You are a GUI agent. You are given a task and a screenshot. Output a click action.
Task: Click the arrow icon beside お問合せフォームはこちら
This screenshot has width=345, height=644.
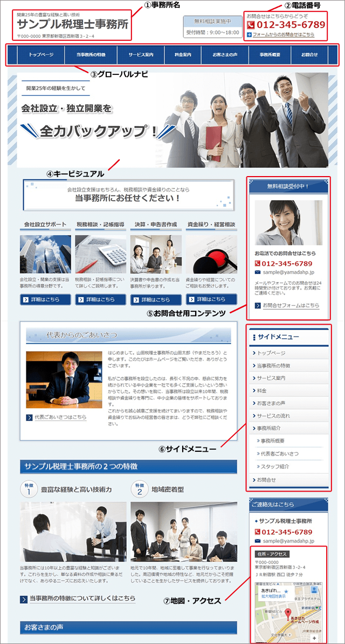pos(258,305)
